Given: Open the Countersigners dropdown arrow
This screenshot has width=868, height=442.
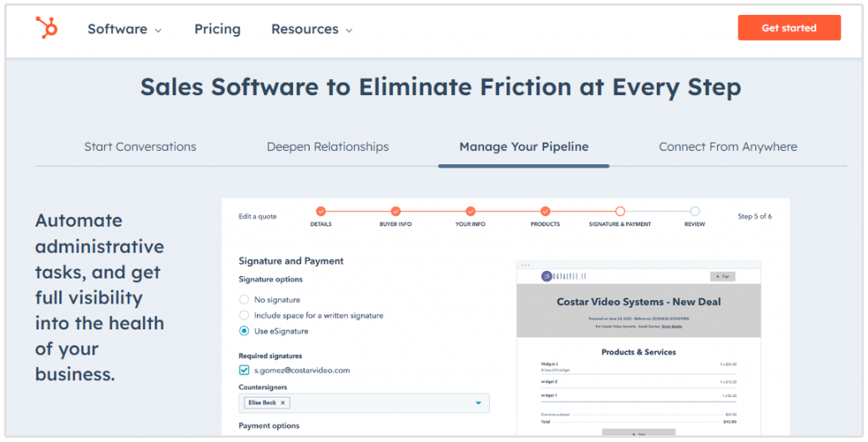Looking at the screenshot, I should pos(478,404).
